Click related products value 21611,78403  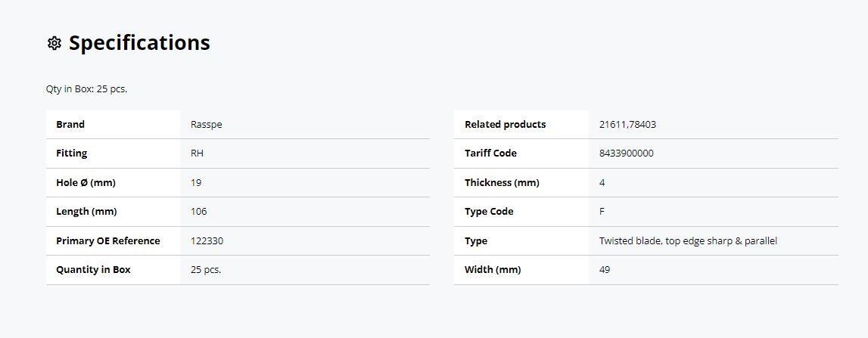click(627, 125)
